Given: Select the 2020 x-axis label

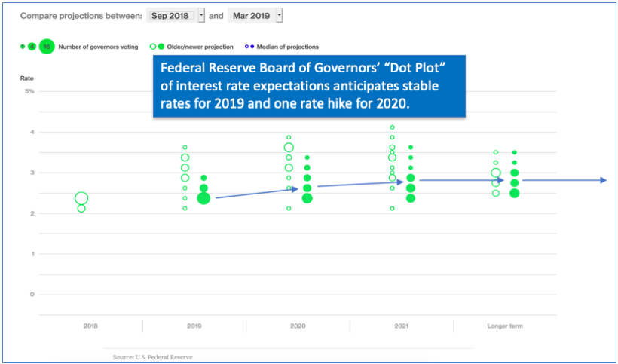Looking at the screenshot, I should pos(298,326).
